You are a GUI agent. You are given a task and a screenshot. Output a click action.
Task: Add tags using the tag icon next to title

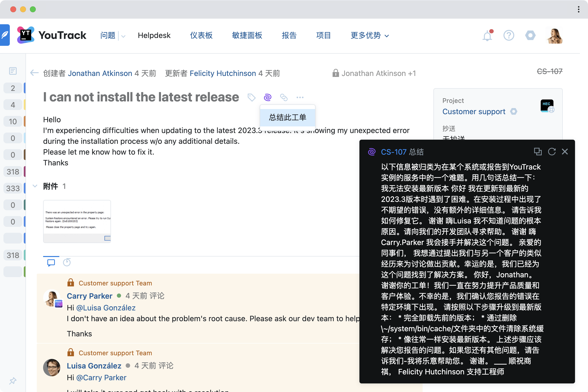coord(252,97)
